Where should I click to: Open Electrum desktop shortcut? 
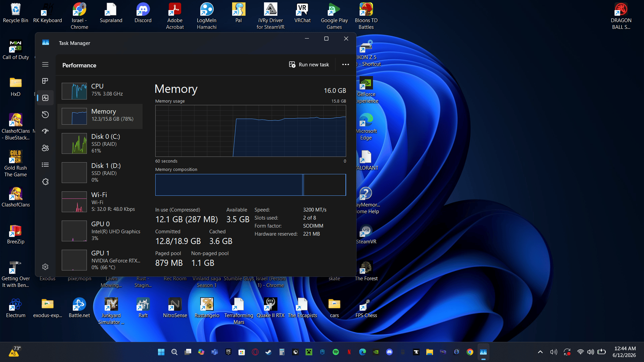point(15,308)
